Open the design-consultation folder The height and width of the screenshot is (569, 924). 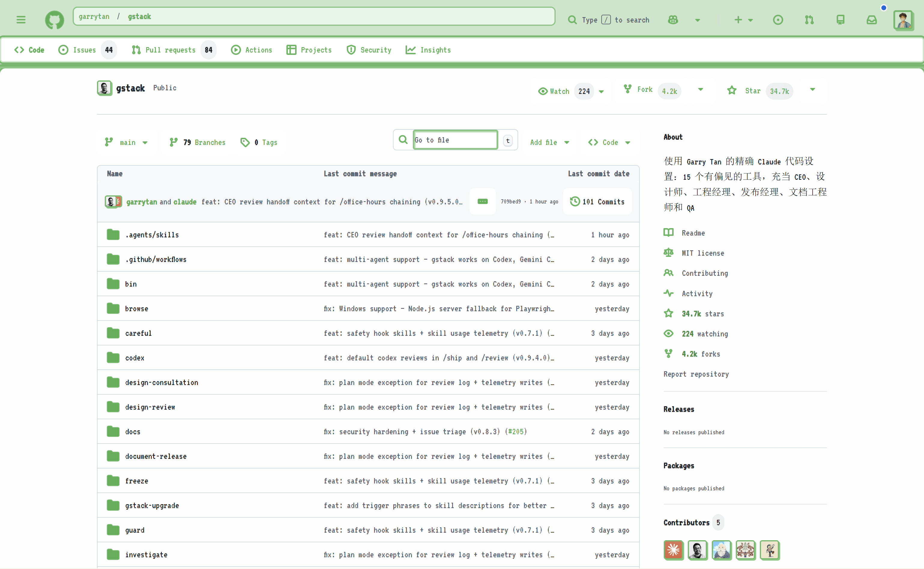tap(162, 382)
